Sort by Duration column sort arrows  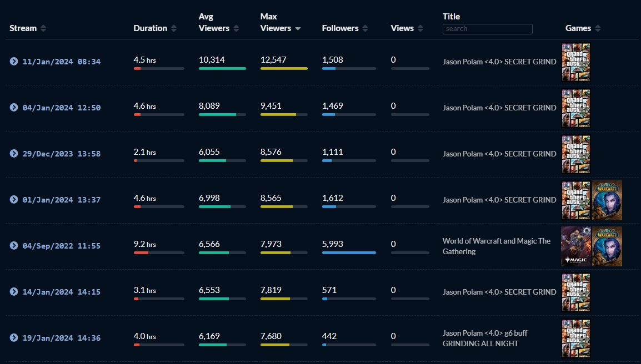pyautogui.click(x=174, y=28)
